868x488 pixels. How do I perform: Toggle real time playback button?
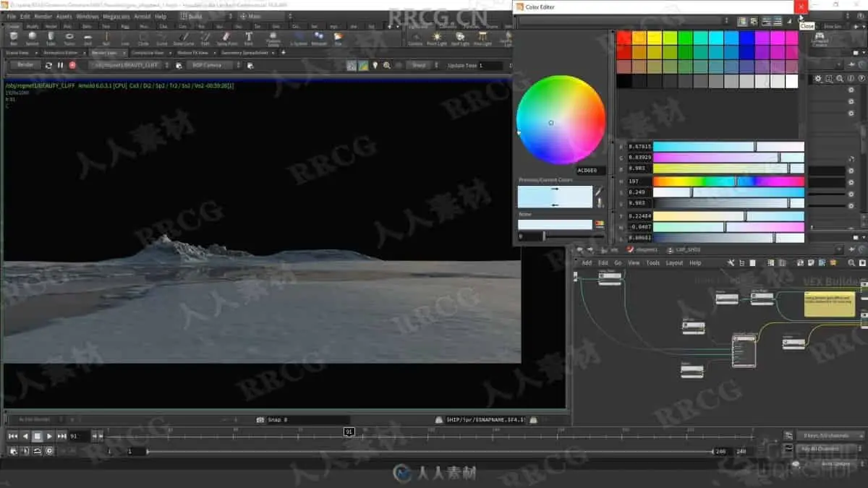coord(49,450)
